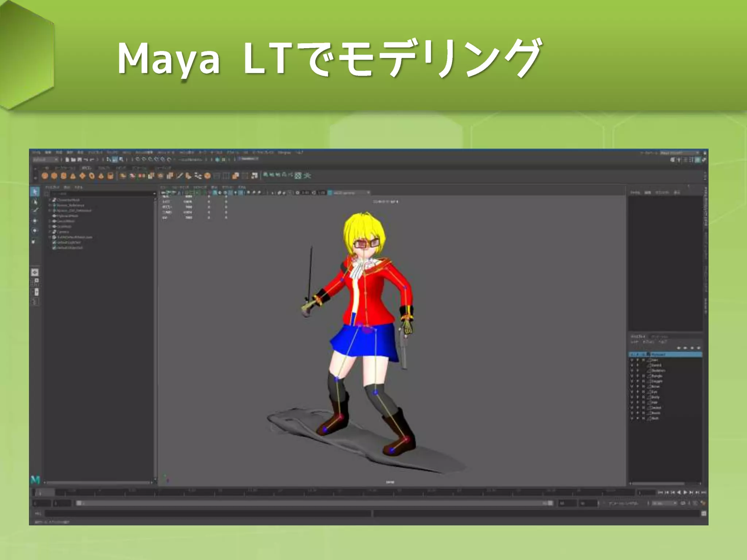The height and width of the screenshot is (560, 747).
Task: Click the Open Scene icon
Action: tap(73, 160)
